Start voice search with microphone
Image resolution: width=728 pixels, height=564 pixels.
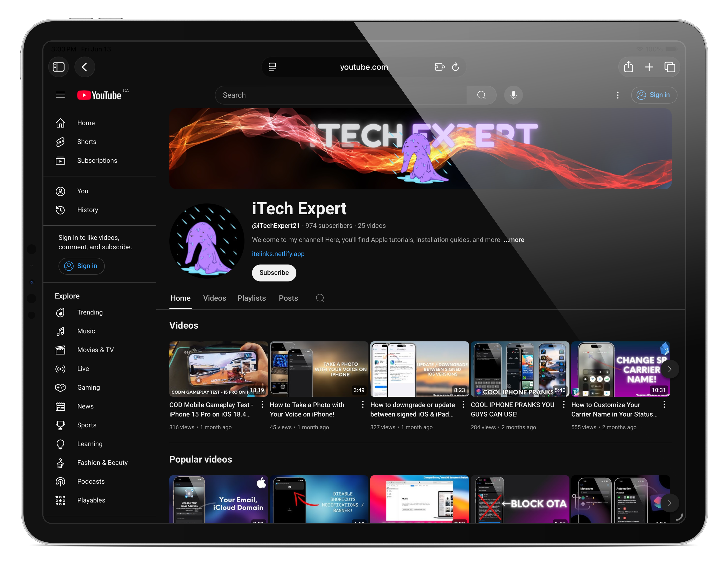click(x=513, y=95)
